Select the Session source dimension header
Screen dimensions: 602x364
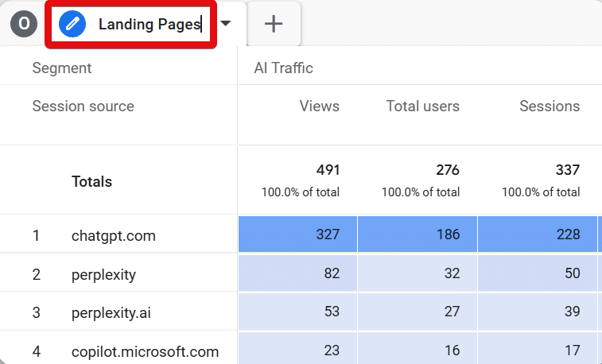pos(84,106)
